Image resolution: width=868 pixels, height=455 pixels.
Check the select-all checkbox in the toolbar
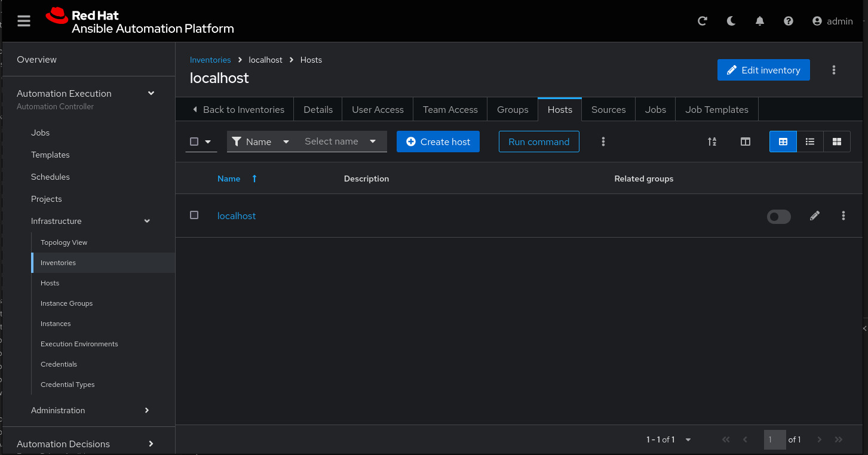pyautogui.click(x=194, y=142)
